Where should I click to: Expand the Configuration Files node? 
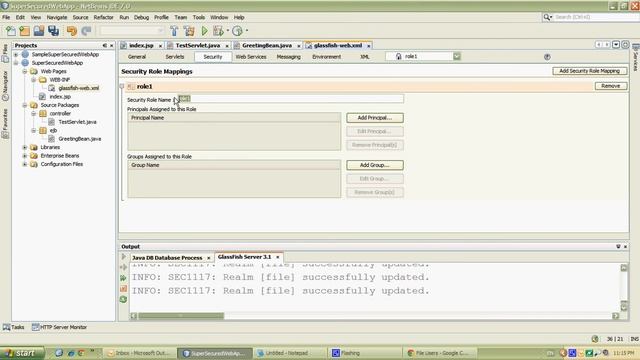(x=25, y=164)
